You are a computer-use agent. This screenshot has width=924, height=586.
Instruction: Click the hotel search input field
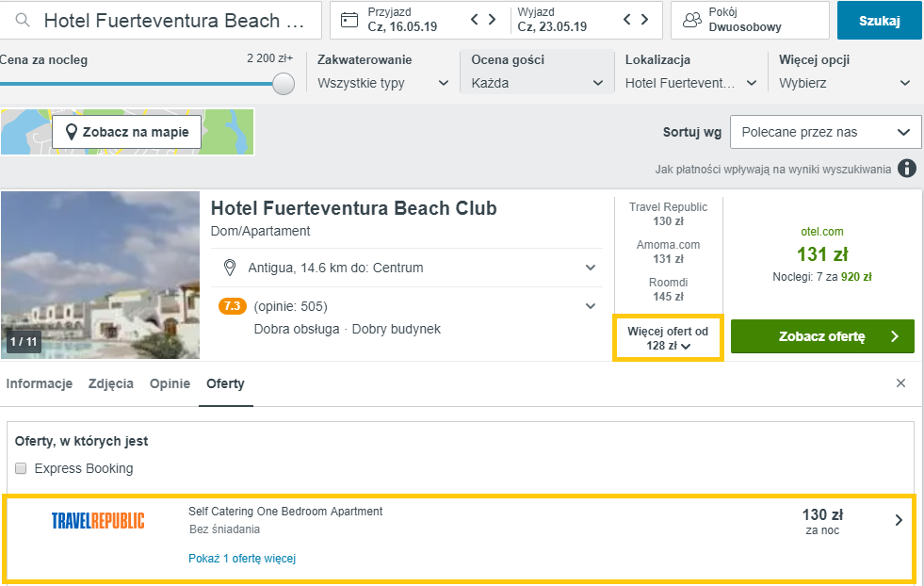161,20
